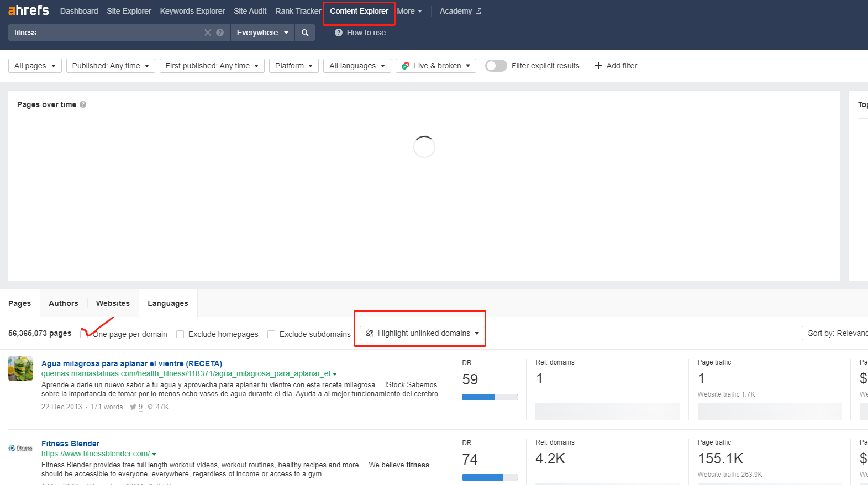Image resolution: width=868 pixels, height=485 pixels.
Task: Switch to the Pages tab
Action: (x=19, y=303)
